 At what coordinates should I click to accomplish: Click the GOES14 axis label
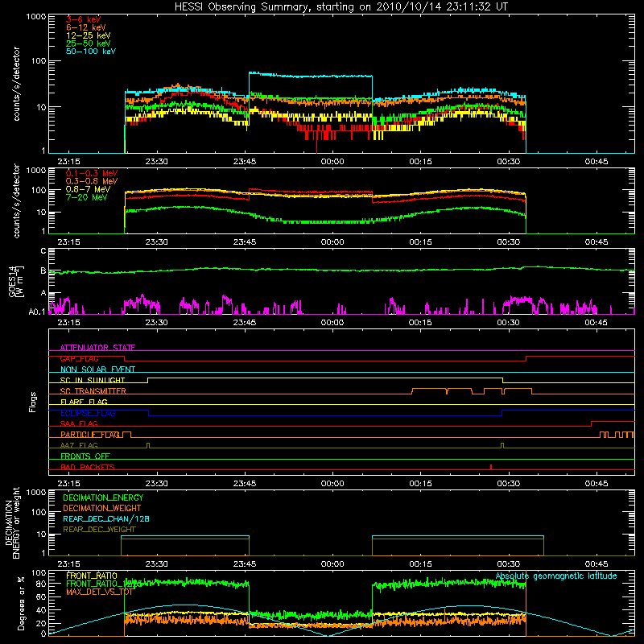[16, 281]
